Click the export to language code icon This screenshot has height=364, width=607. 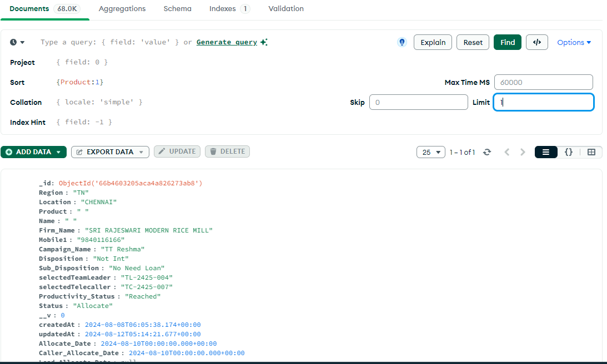[x=536, y=42]
